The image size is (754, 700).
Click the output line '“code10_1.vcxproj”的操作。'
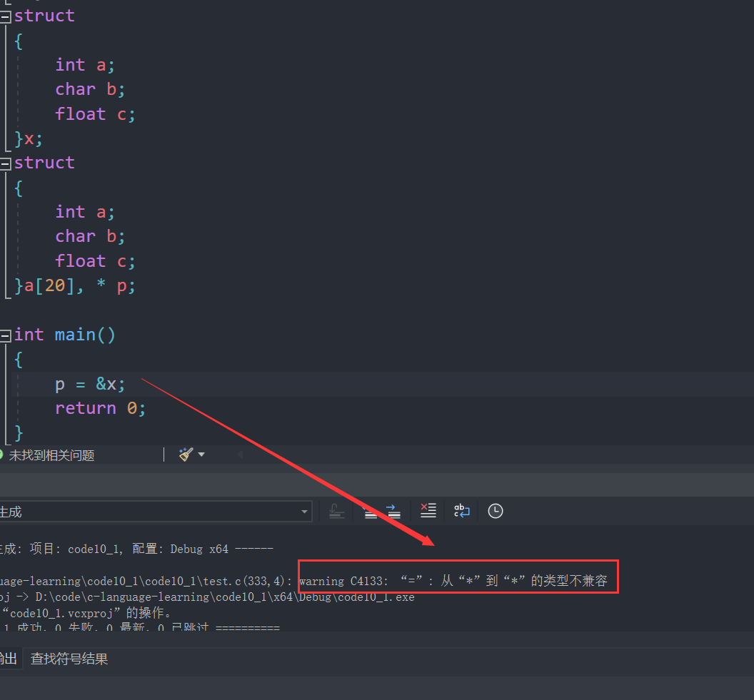click(x=86, y=613)
